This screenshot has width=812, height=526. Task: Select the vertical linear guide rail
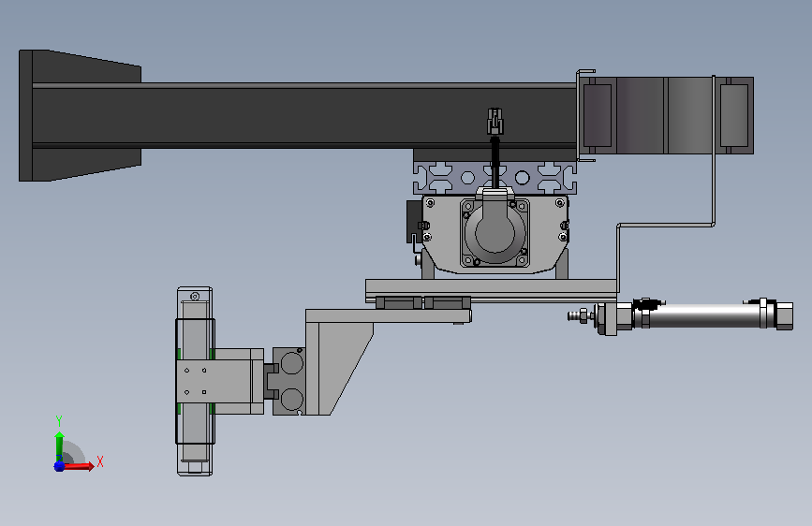pyautogui.click(x=195, y=382)
